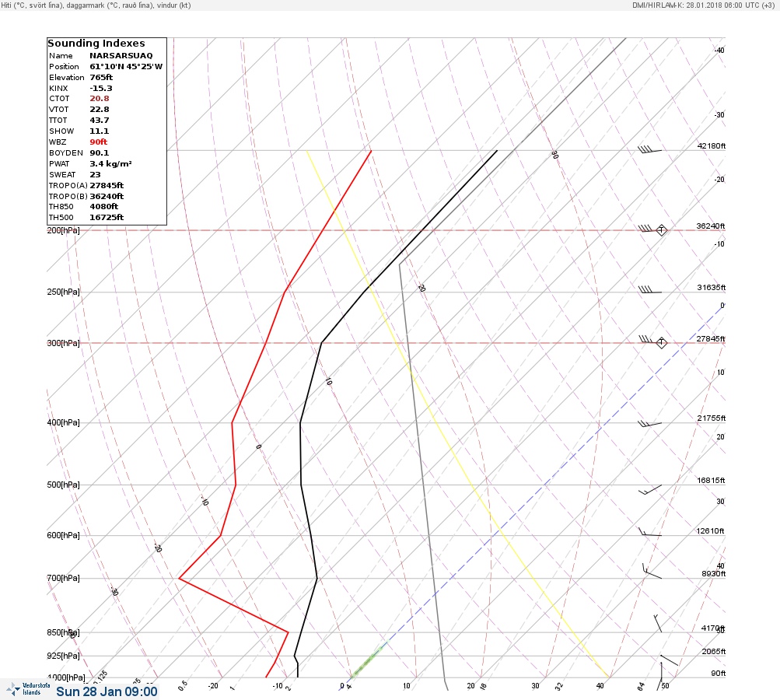The image size is (780, 700).
Task: Click the tropopause diamond marker at 36240ft
Action: click(x=661, y=230)
